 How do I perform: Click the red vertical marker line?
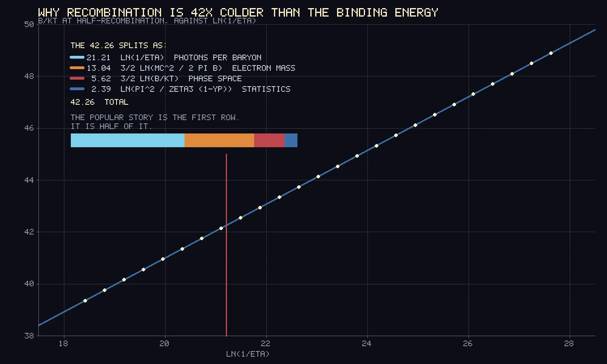pyautogui.click(x=226, y=245)
